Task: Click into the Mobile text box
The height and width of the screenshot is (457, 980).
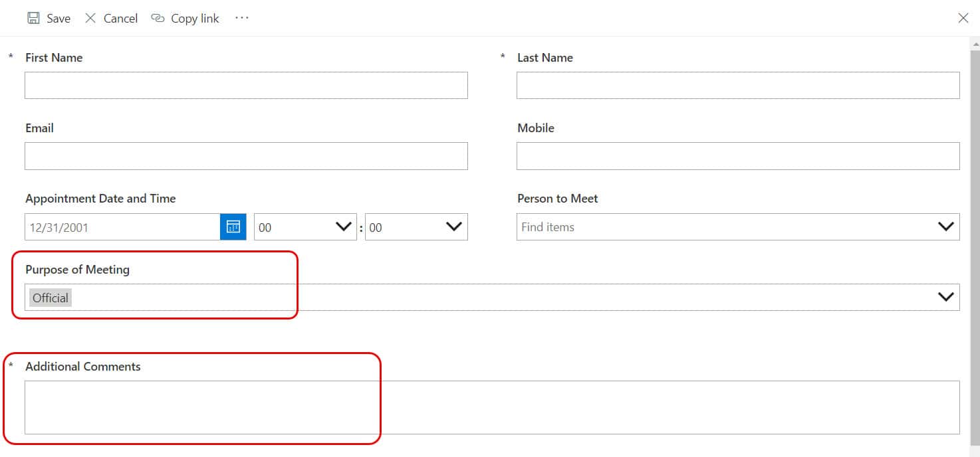Action: pyautogui.click(x=738, y=156)
